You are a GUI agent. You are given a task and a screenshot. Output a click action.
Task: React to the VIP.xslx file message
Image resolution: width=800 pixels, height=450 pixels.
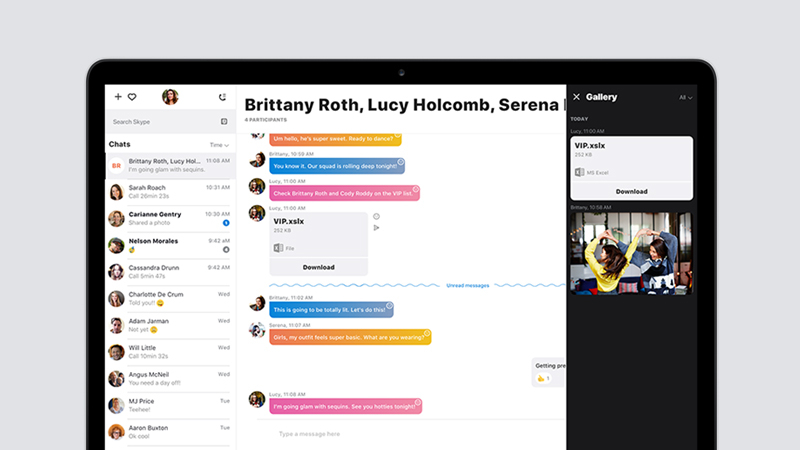click(377, 216)
